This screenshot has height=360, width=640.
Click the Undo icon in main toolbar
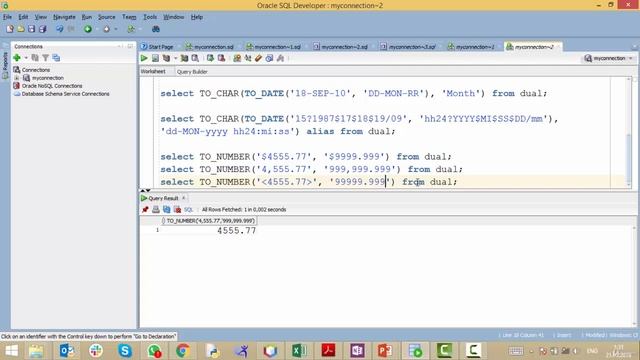(x=60, y=29)
